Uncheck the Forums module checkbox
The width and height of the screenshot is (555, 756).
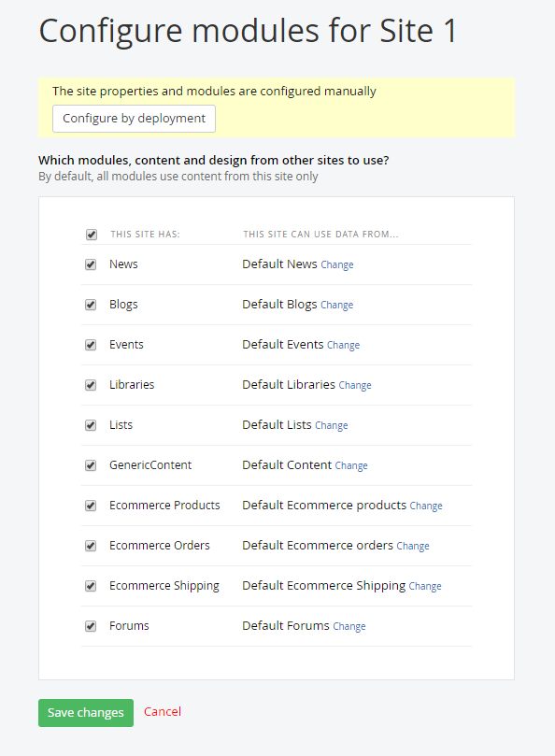91,626
